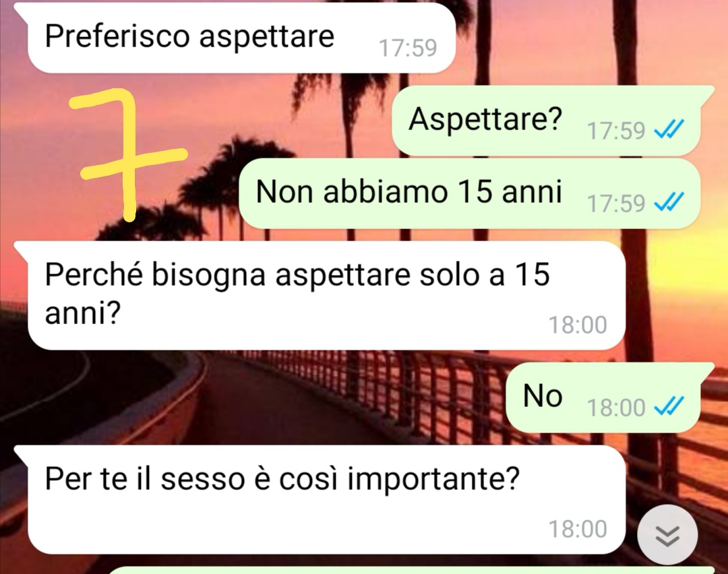Image resolution: width=728 pixels, height=574 pixels.
Task: Tap the scroll-to-bottom double chevron button
Action: click(x=667, y=534)
